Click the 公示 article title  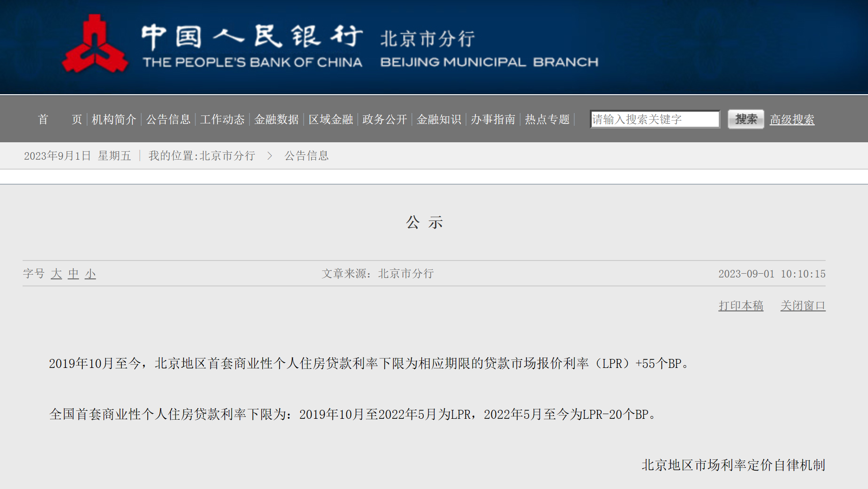point(425,222)
